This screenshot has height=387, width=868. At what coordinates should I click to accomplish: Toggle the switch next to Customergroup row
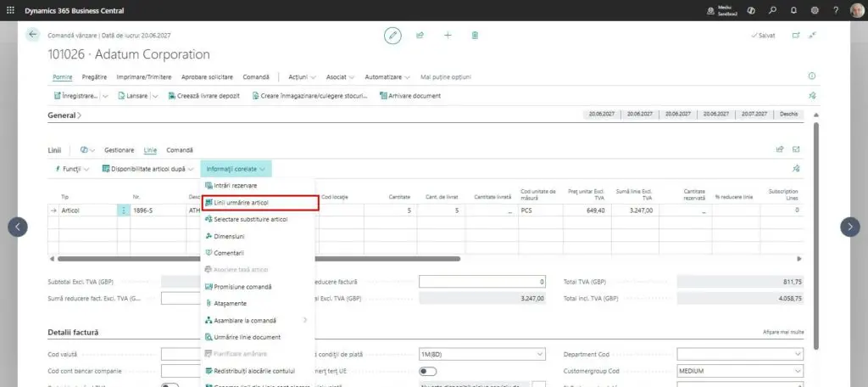click(x=428, y=371)
